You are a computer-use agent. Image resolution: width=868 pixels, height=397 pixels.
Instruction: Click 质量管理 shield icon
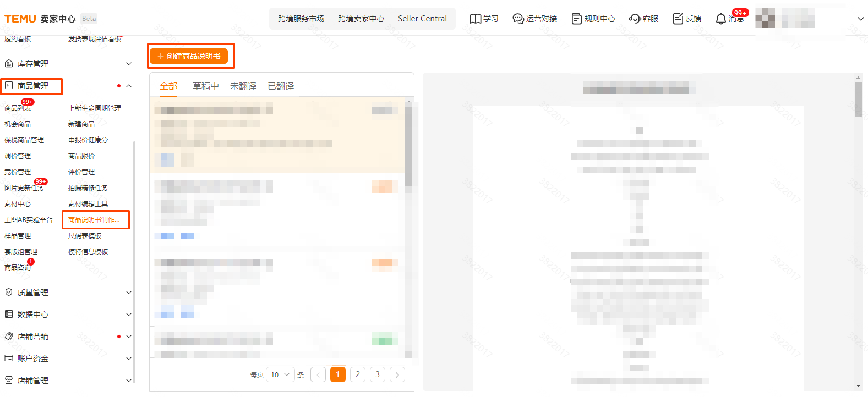click(x=9, y=293)
